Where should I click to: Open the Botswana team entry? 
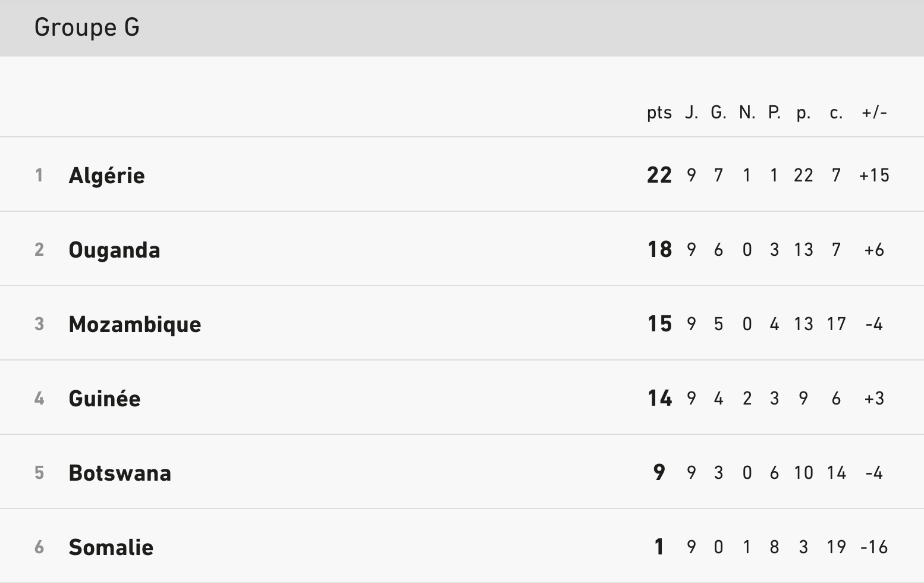120,473
